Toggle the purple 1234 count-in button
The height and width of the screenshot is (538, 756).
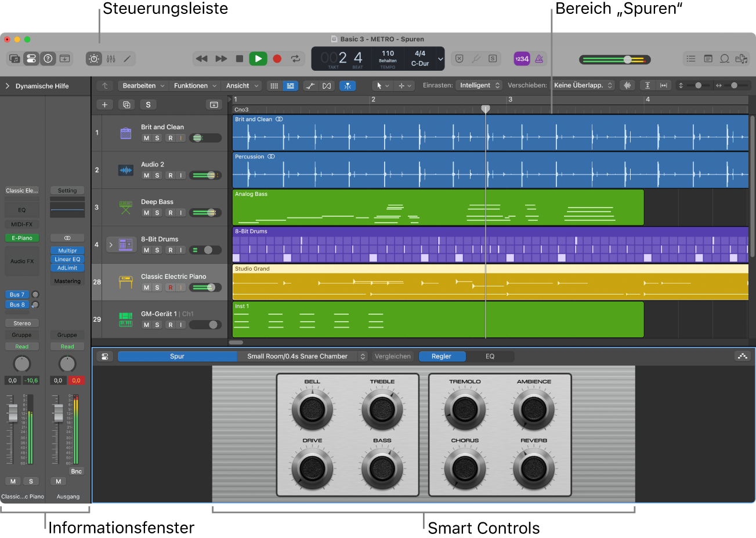(x=522, y=59)
